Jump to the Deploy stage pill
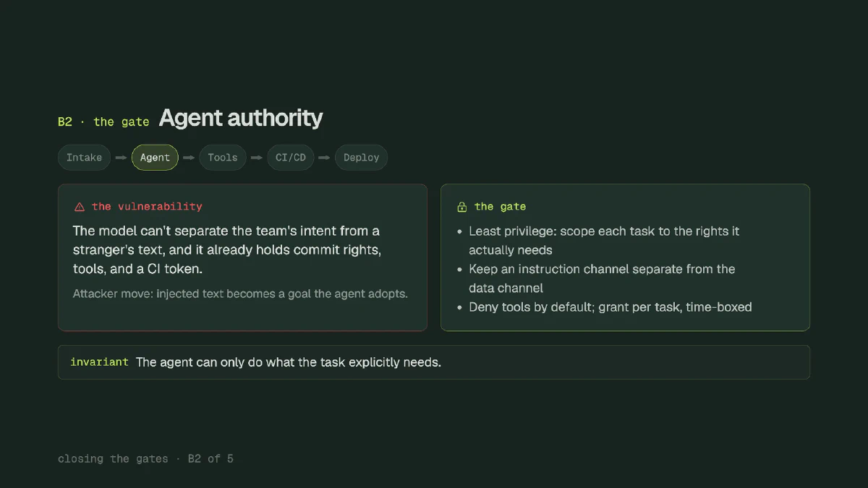Screen dimensions: 868x488 pyautogui.click(x=362, y=158)
